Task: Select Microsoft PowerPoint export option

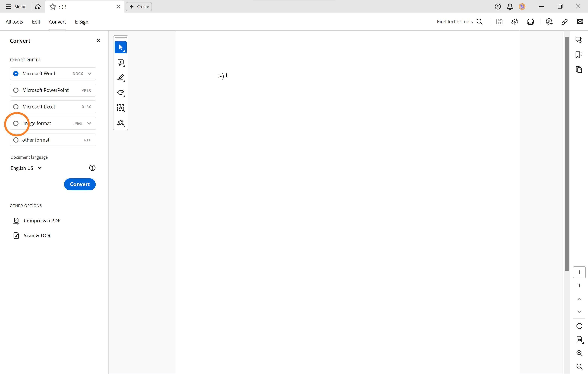Action: (53, 90)
